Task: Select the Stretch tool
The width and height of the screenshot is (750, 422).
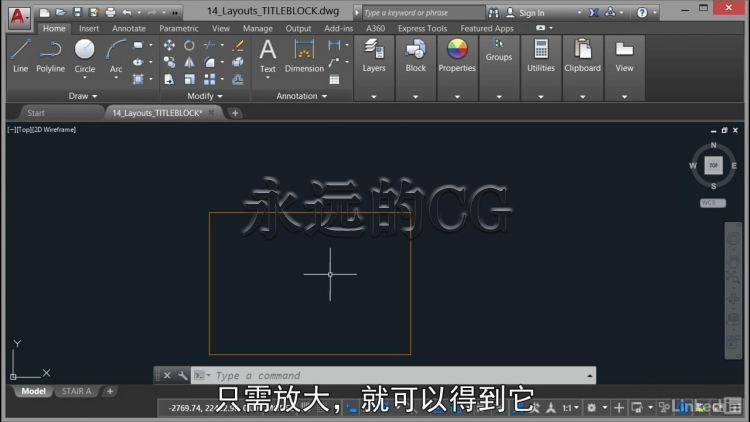Action: click(x=169, y=79)
